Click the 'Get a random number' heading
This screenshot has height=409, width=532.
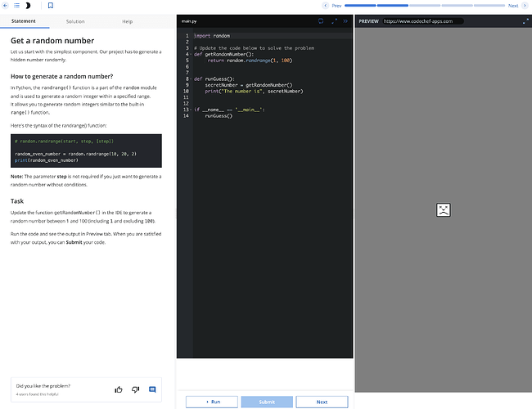coord(52,41)
